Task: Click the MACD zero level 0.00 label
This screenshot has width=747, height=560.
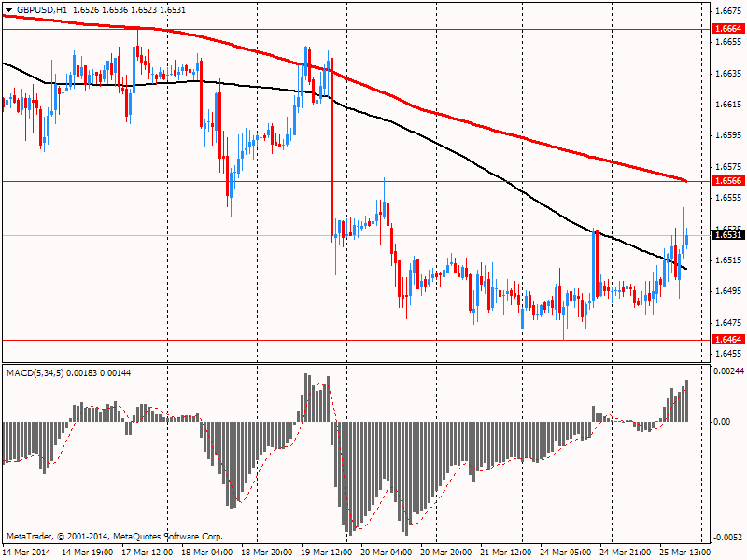Action: [x=722, y=422]
